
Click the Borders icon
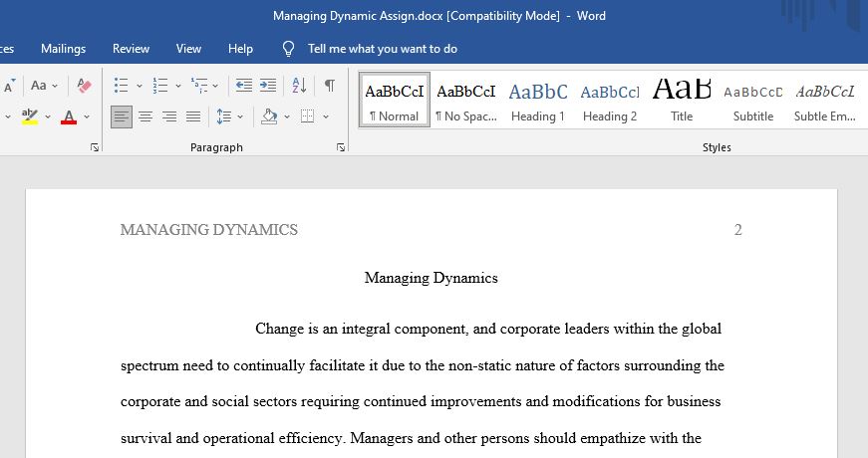click(x=307, y=116)
